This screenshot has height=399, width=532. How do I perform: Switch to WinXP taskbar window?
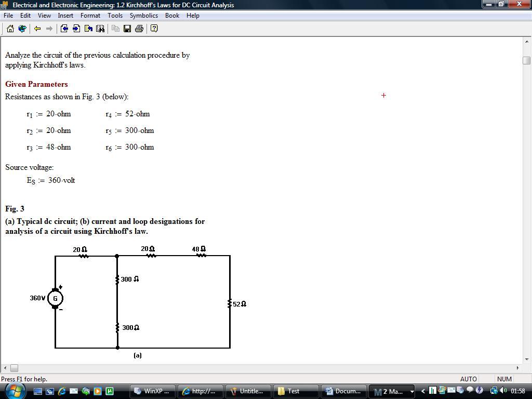(x=152, y=391)
